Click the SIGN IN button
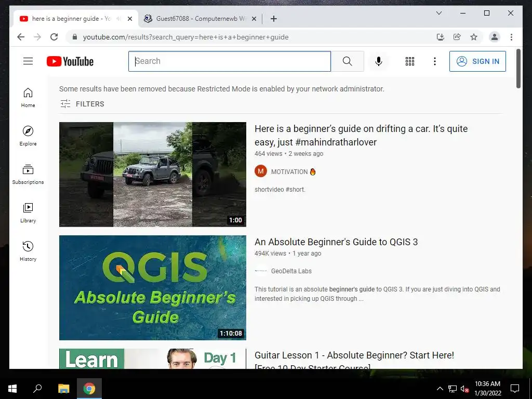532x399 pixels. point(477,61)
